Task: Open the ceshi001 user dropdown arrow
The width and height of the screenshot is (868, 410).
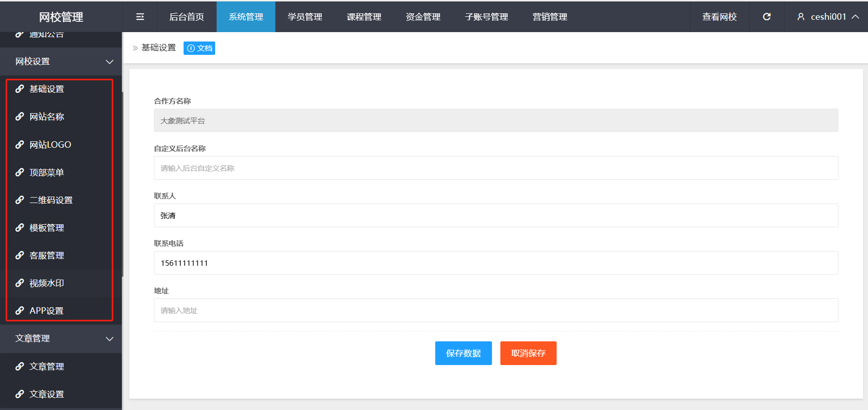Action: pyautogui.click(x=856, y=17)
